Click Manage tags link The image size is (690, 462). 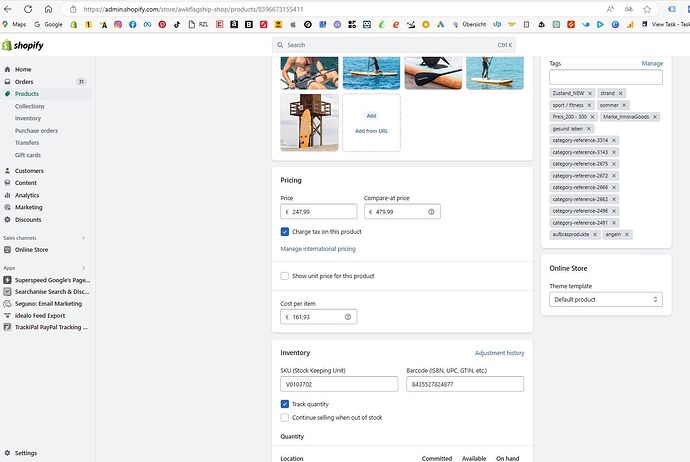pyautogui.click(x=652, y=63)
